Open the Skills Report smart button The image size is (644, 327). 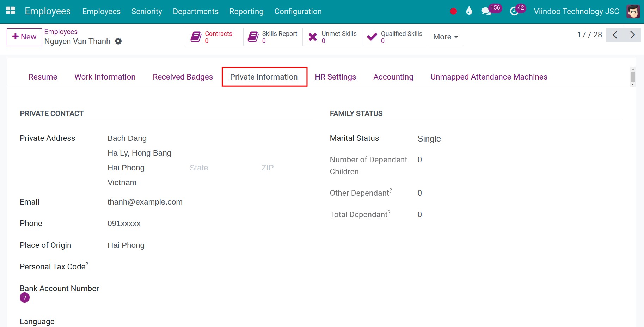(273, 37)
